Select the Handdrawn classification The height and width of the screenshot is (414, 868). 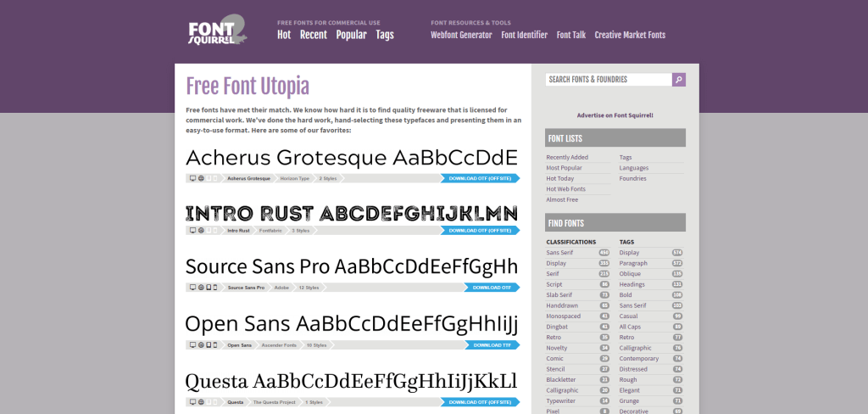[562, 305]
